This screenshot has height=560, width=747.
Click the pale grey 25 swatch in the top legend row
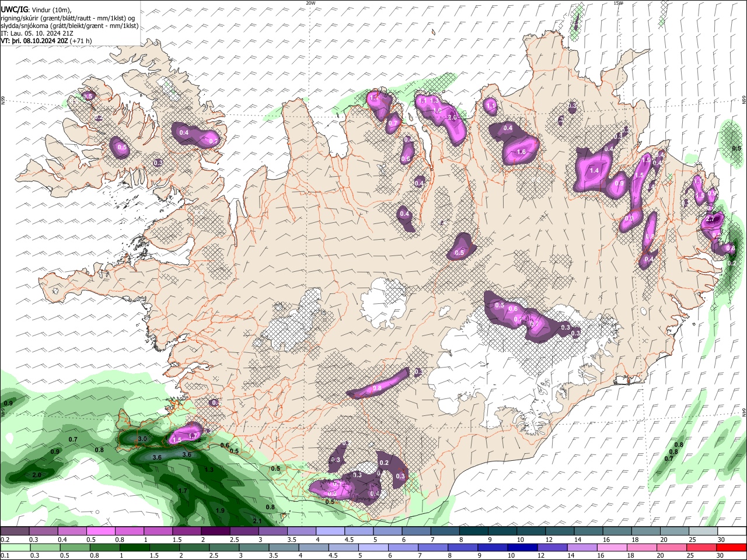(703, 531)
